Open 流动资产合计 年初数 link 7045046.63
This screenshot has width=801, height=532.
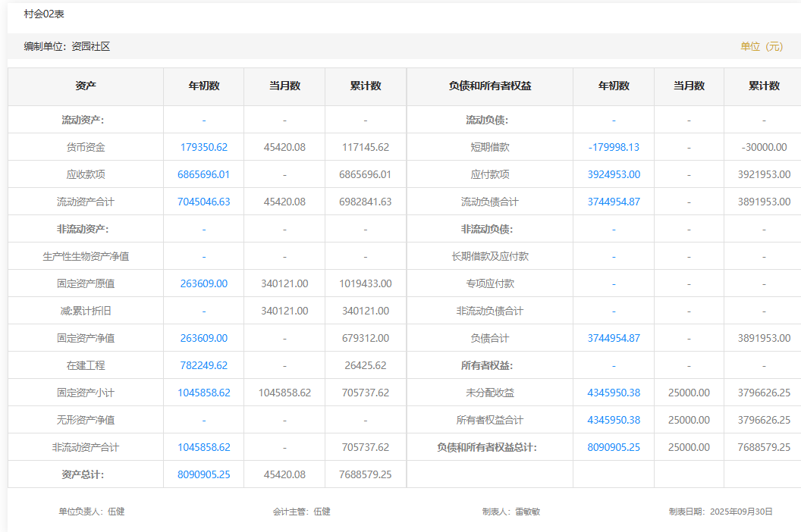point(203,202)
